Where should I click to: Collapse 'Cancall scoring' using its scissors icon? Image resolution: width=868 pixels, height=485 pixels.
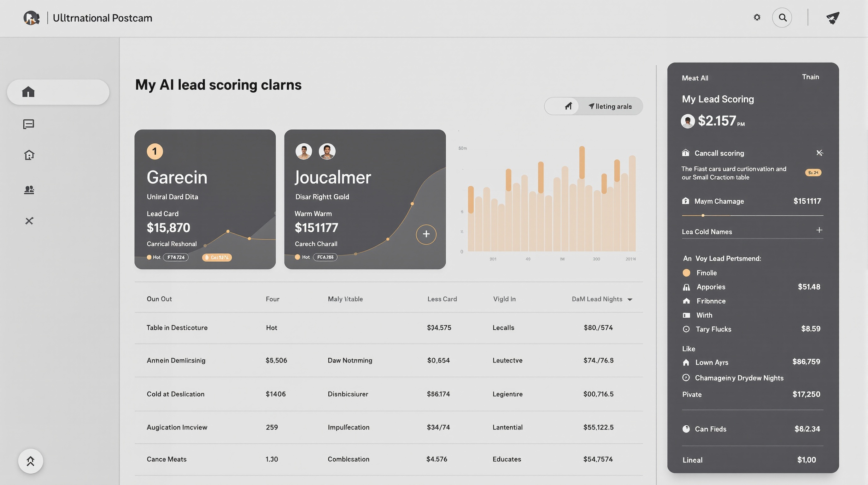[x=820, y=153]
